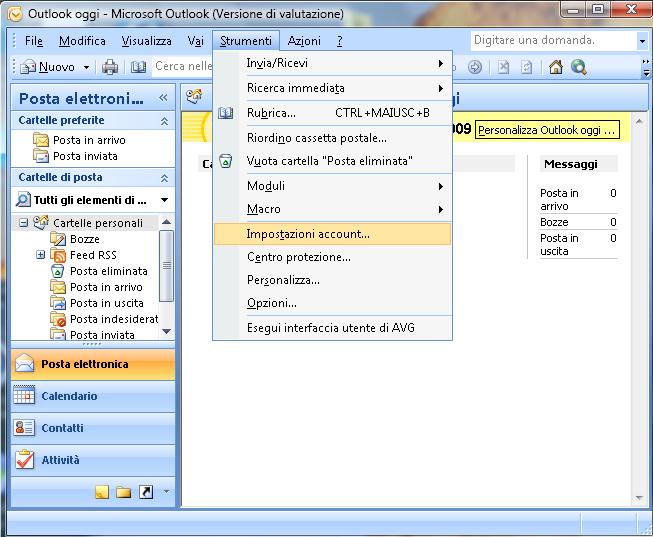This screenshot has height=537, width=653.
Task: Click the folder list scrollbar up arrow
Action: point(167,222)
